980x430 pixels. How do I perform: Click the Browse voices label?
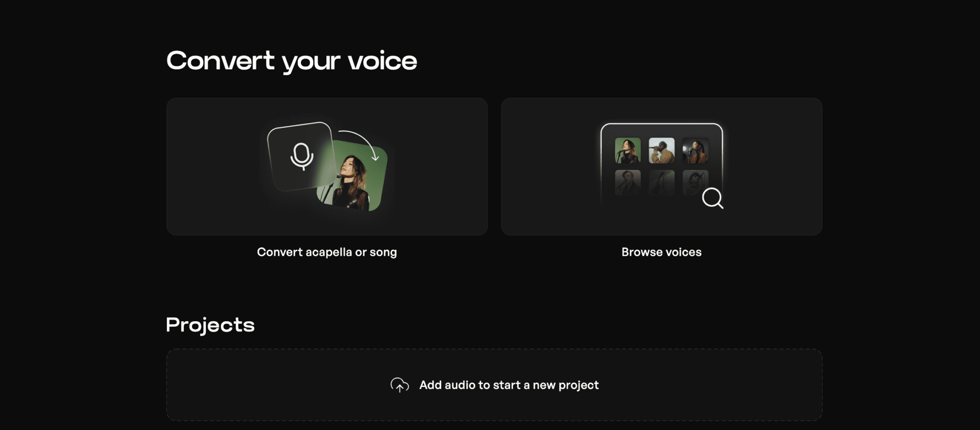click(x=661, y=251)
